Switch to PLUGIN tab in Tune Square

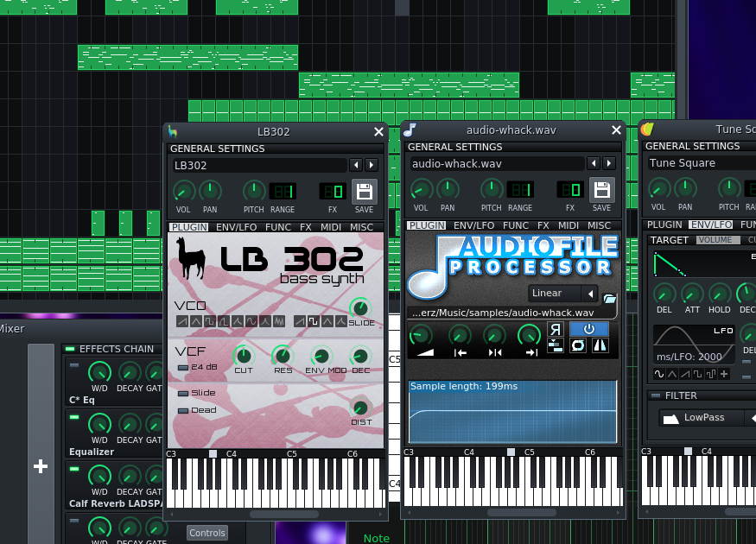(x=664, y=225)
